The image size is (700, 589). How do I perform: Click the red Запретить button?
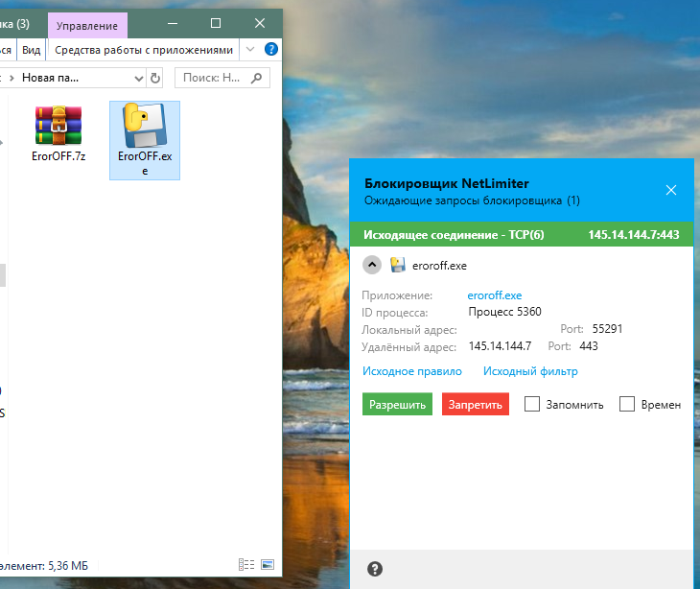click(476, 404)
